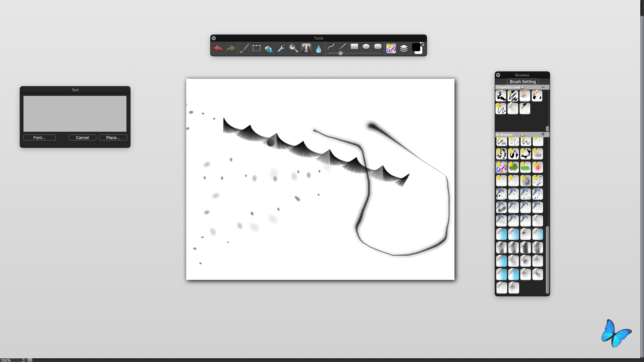Toggle the Text tool button
Image resolution: width=644 pixels, height=362 pixels.
click(x=306, y=49)
